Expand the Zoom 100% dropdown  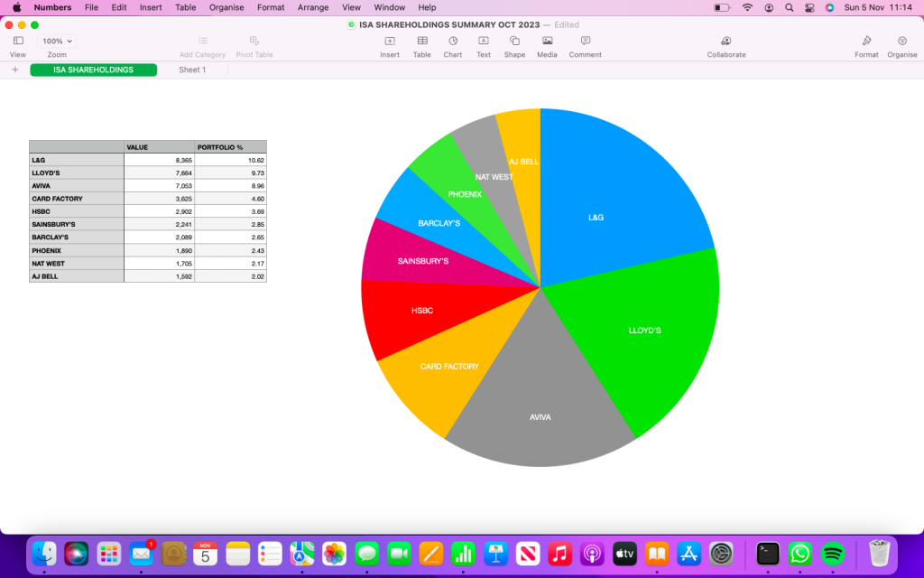58,42
